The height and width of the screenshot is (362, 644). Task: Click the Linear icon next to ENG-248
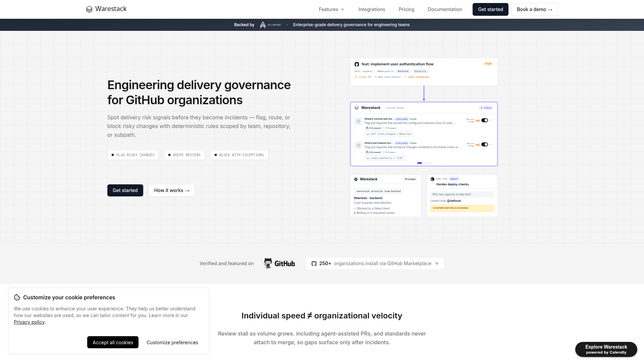pos(432,179)
